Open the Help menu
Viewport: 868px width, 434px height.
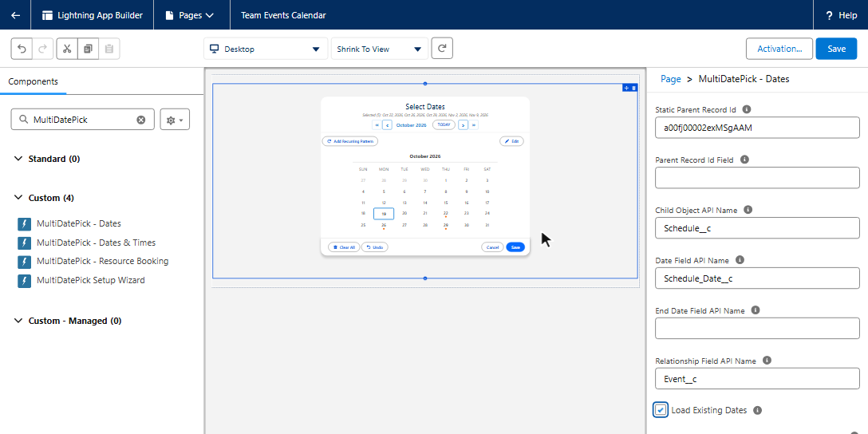(841, 15)
